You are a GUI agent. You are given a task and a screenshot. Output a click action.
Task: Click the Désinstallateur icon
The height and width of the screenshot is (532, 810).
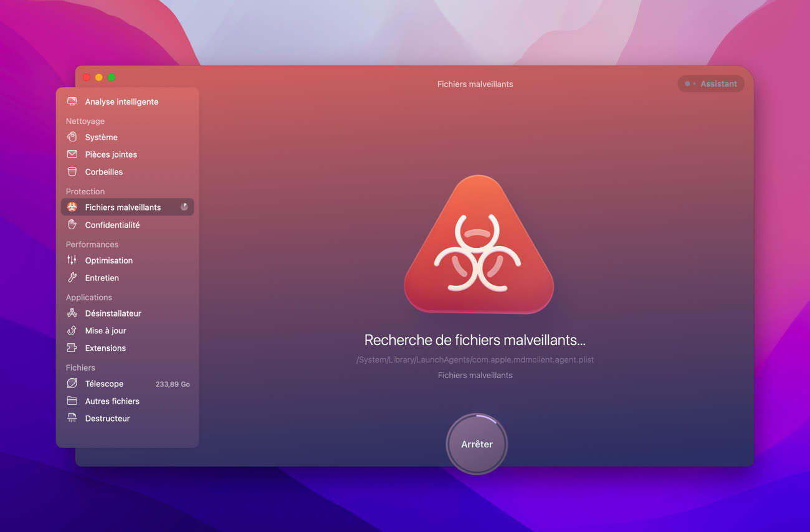pyautogui.click(x=72, y=313)
